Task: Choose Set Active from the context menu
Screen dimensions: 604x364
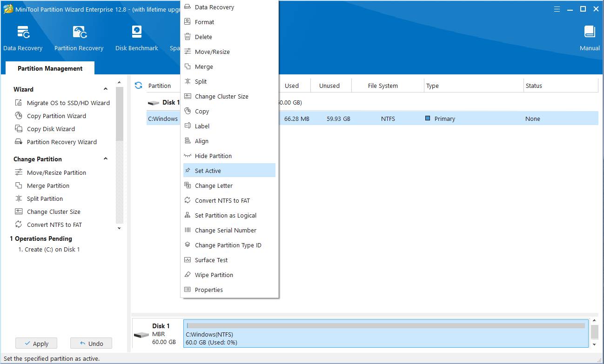Action: click(208, 171)
